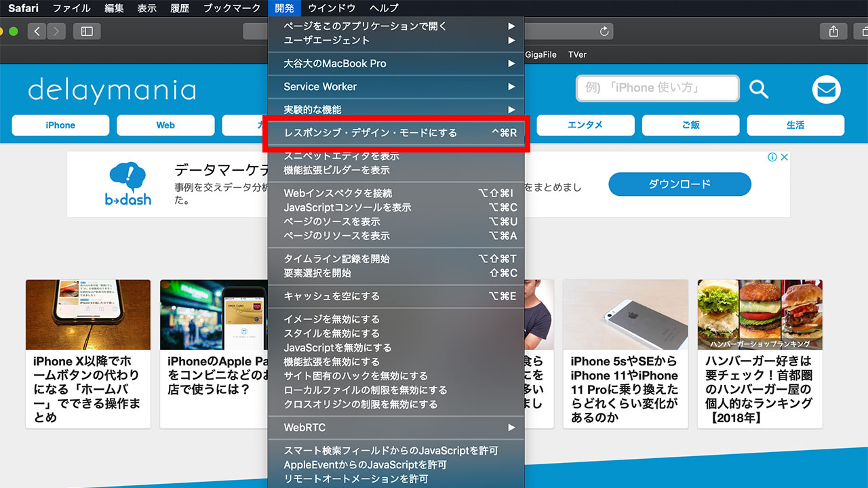Viewport: 868px width, 488px height.
Task: Open the iPhone X以降でホームボタン article thumbnail
Action: click(88, 314)
